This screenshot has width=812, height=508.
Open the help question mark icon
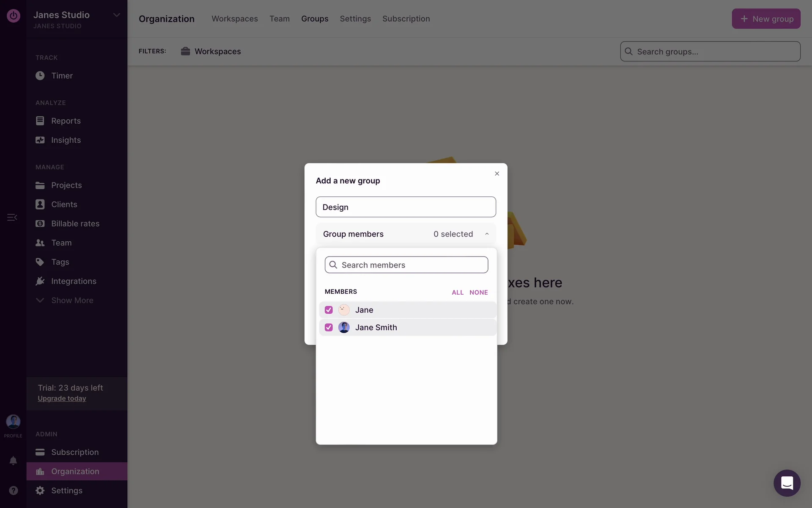(13, 490)
